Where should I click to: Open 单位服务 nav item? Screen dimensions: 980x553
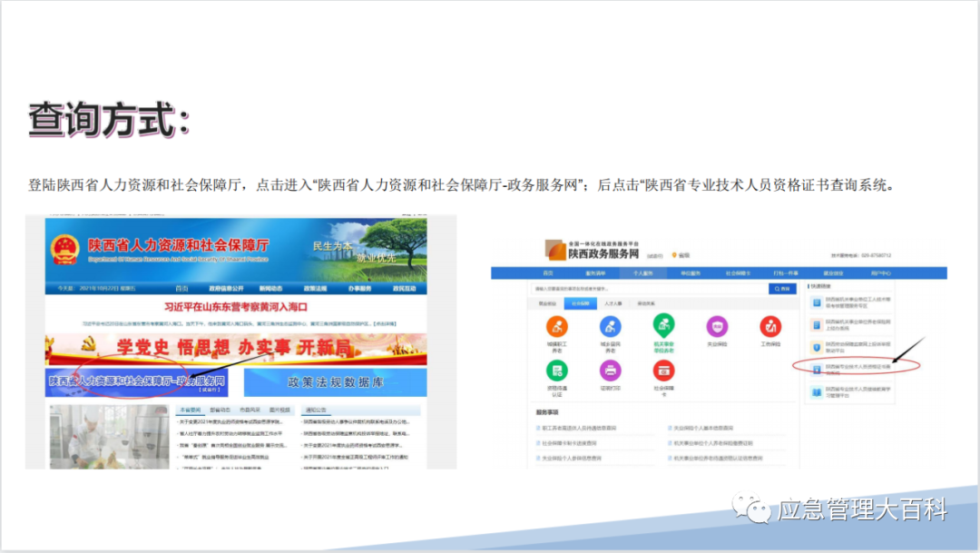point(691,273)
